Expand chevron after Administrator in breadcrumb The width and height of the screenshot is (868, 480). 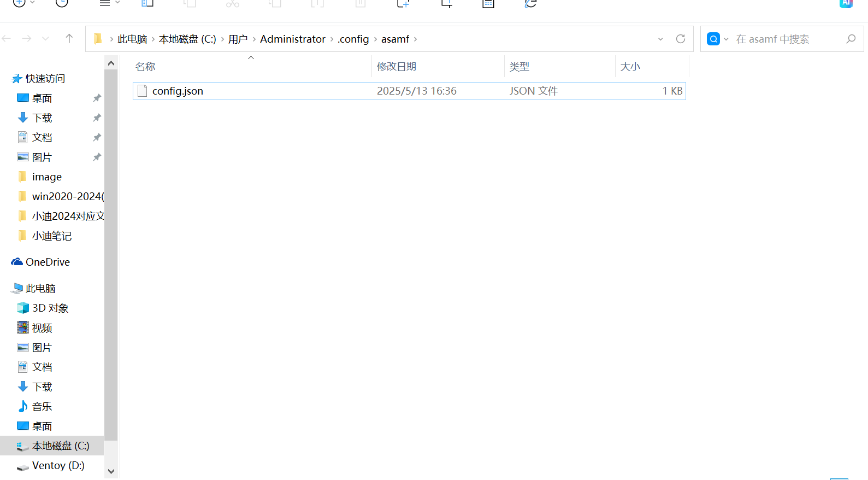click(332, 39)
